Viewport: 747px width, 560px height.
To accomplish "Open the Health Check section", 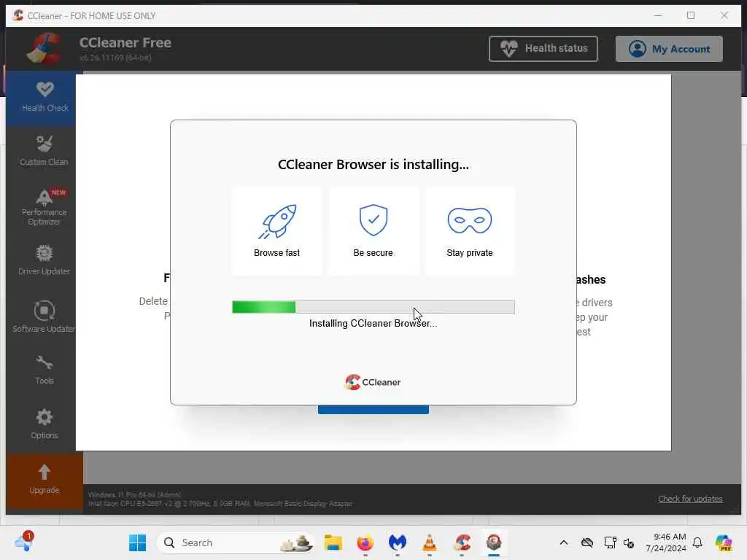I will pyautogui.click(x=44, y=98).
